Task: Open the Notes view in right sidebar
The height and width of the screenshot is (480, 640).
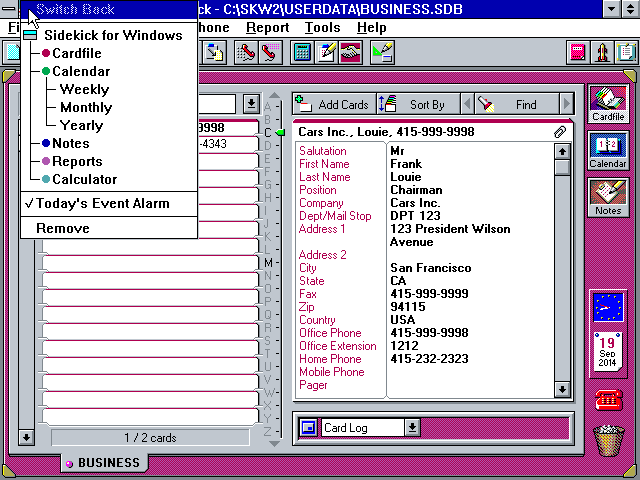Action: pos(608,198)
